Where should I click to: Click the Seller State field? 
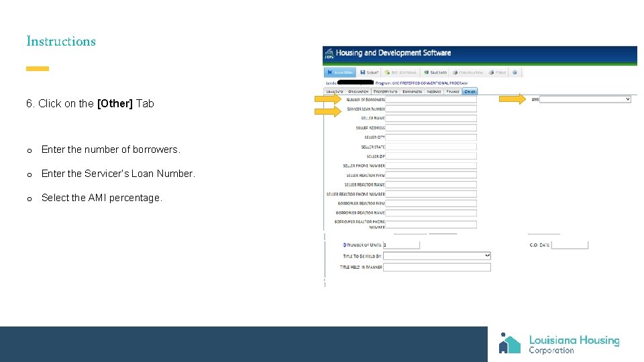tap(431, 147)
